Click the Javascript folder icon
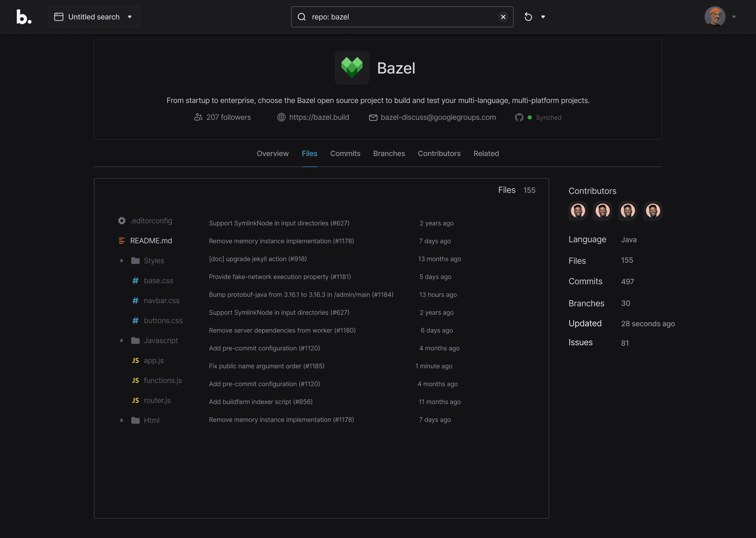Image resolution: width=756 pixels, height=538 pixels. tap(135, 340)
